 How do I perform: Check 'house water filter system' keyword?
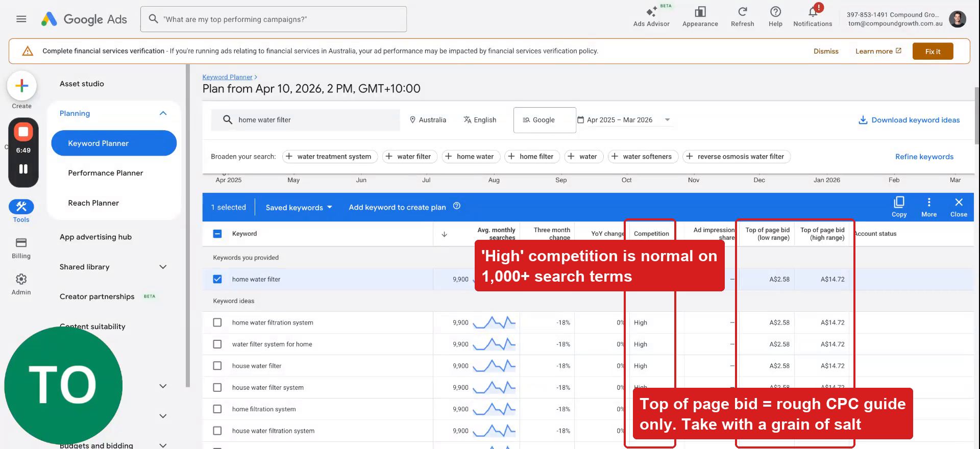click(x=217, y=387)
